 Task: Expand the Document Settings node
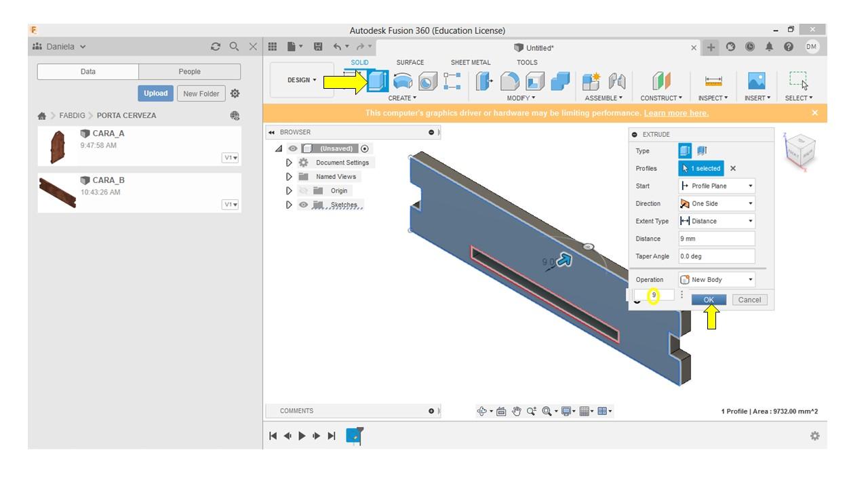pos(289,163)
